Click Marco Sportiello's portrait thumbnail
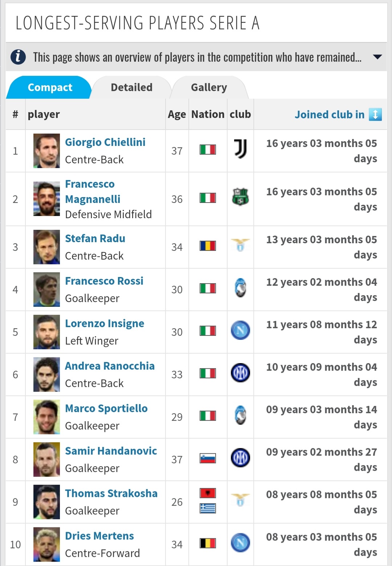This screenshot has height=566, width=392. pos(46,417)
